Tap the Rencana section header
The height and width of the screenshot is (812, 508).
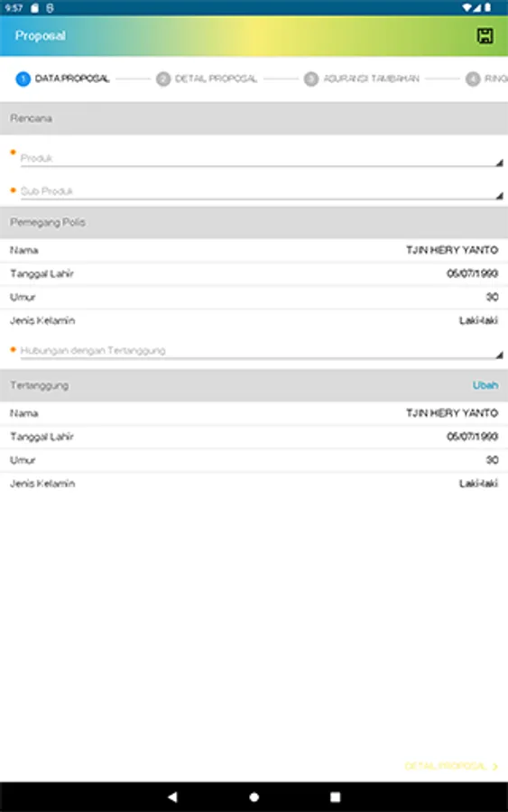(x=254, y=118)
